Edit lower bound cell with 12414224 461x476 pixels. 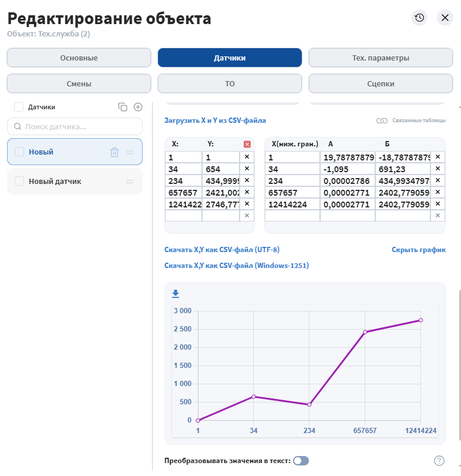[x=292, y=204]
